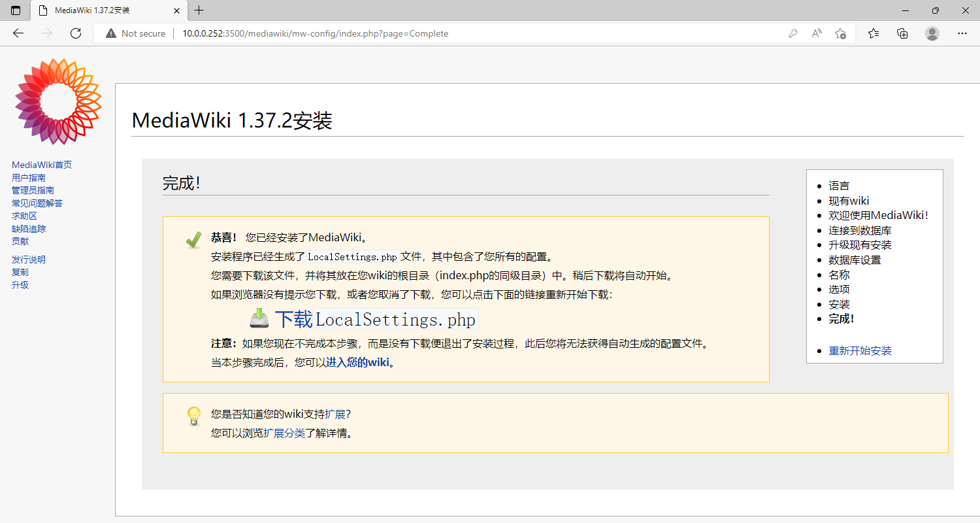Viewport: 980px width, 523px height.
Task: Click the lightbulb tip icon
Action: (193, 415)
